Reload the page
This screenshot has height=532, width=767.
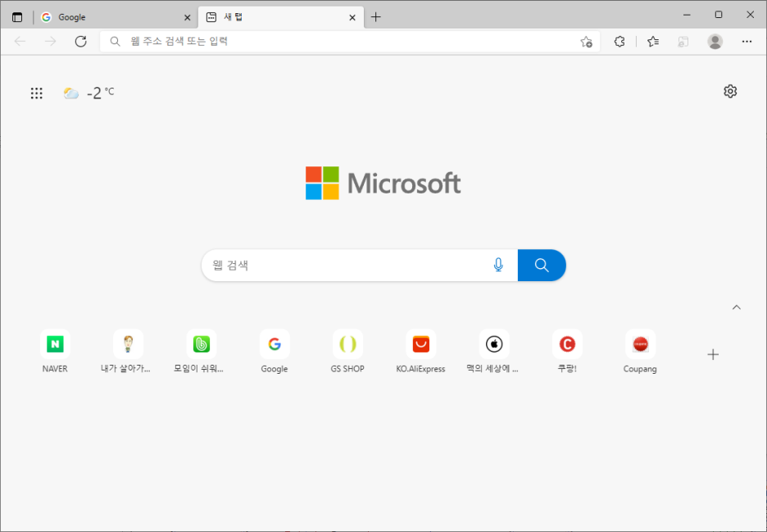80,41
